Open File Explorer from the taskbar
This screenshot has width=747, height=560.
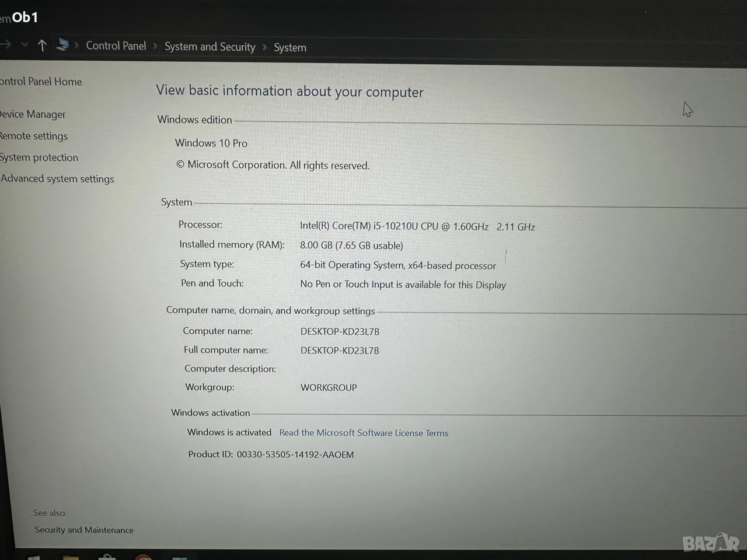click(71, 557)
